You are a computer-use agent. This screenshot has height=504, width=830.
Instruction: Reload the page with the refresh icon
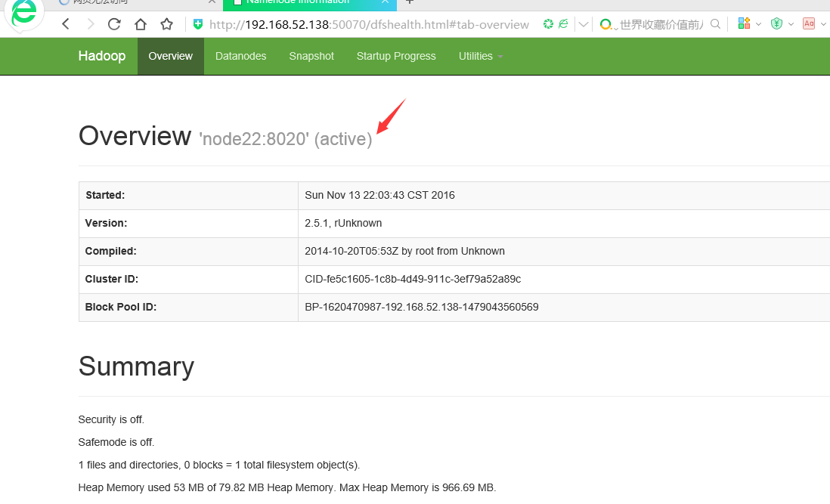tap(114, 24)
